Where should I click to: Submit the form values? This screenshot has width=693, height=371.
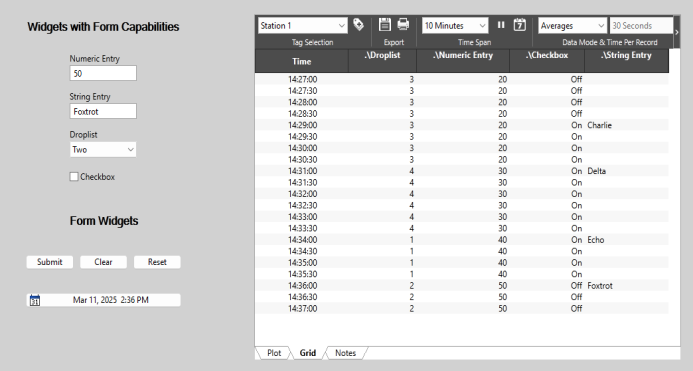50,262
